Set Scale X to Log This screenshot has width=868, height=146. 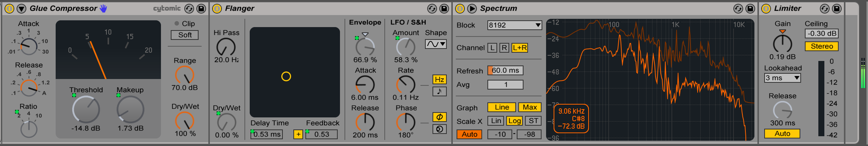click(x=514, y=121)
